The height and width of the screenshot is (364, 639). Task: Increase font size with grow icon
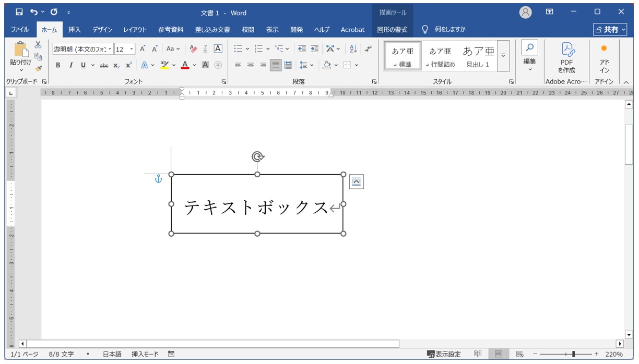[x=143, y=49]
